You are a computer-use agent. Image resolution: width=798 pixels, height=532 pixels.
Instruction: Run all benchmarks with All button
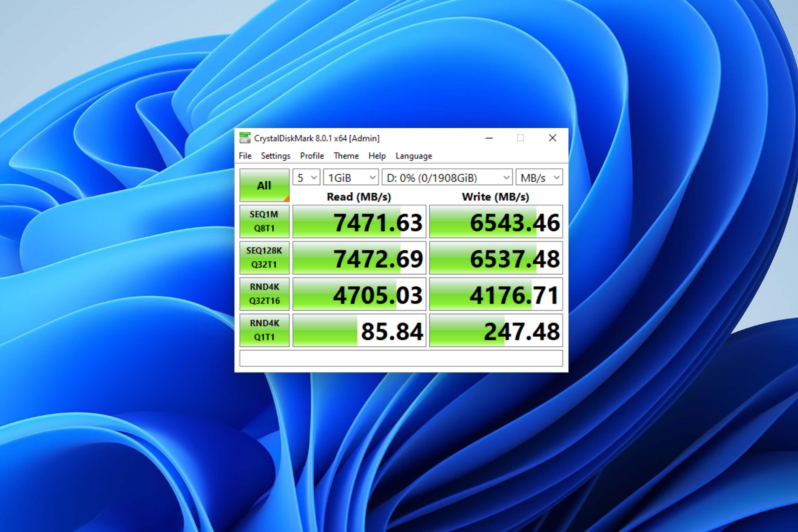pyautogui.click(x=264, y=185)
